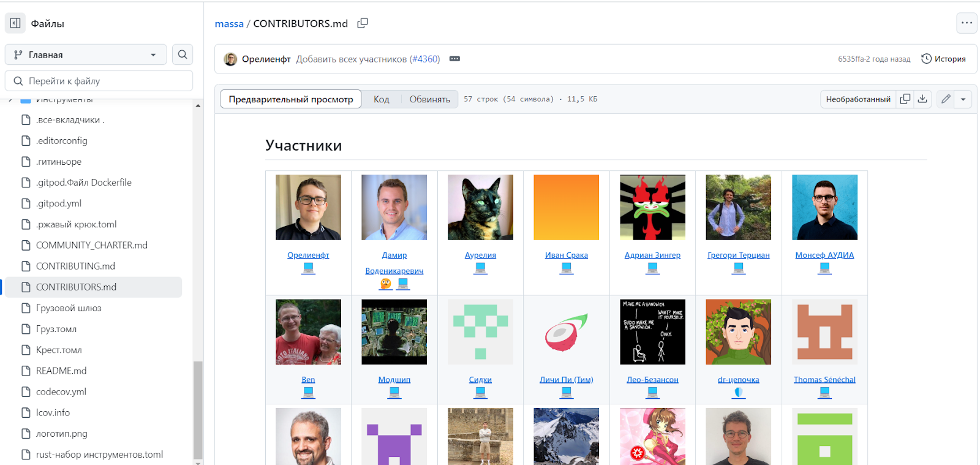
Task: Click code laptop icon under Thomas Sénéchal
Action: pos(825,392)
